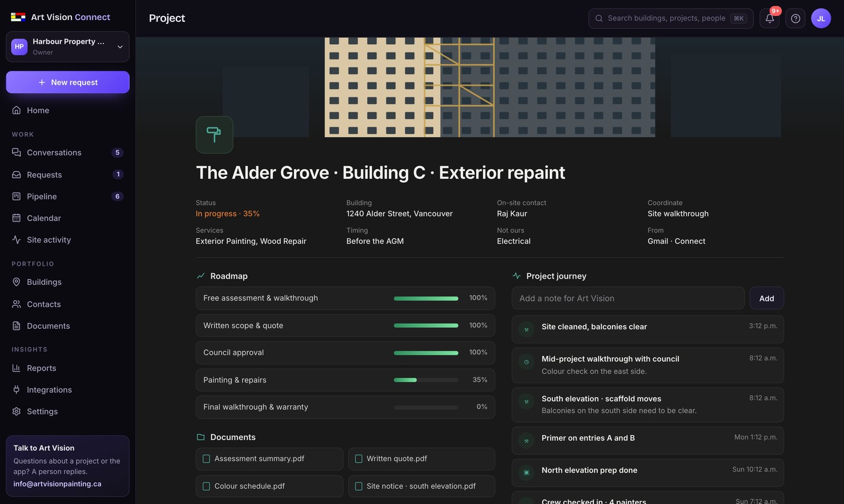Open Requests in the sidebar
This screenshot has height=504, width=844.
68,175
